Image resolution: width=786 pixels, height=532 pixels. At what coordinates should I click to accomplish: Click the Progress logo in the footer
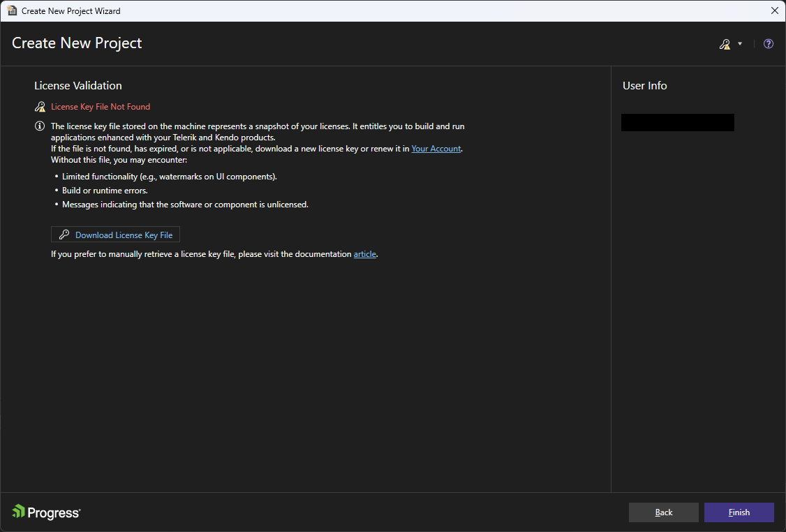click(45, 512)
